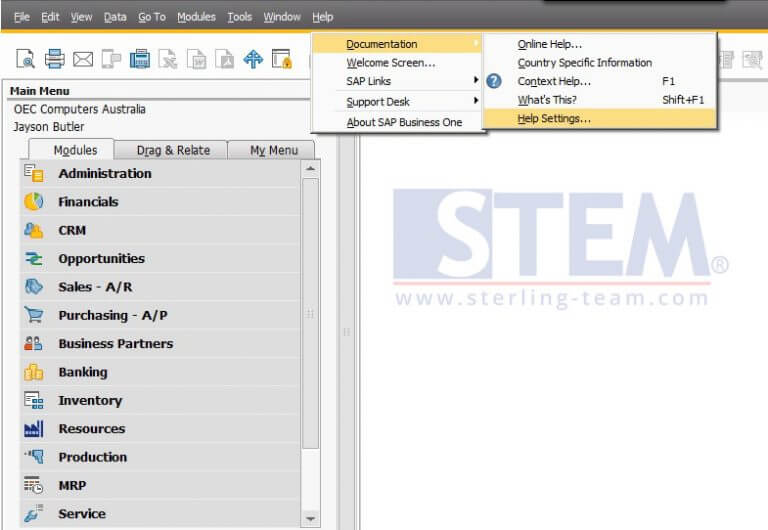
Task: Click the Opportunities arrows icon
Action: 33,258
